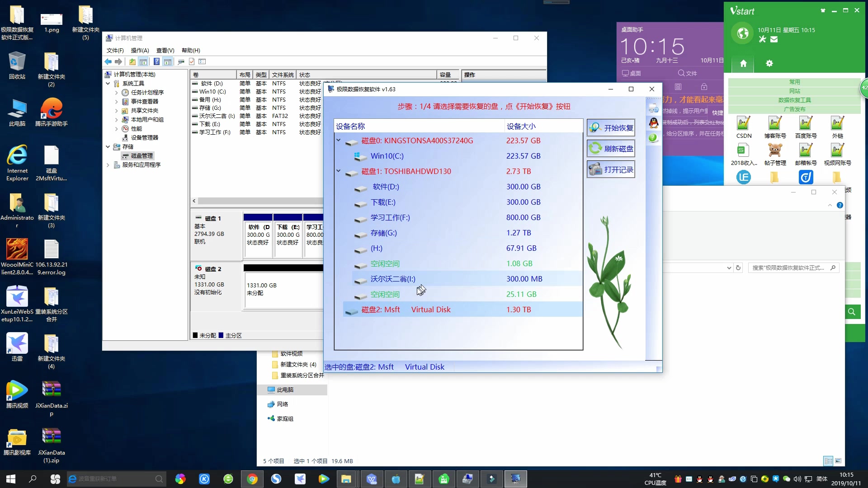Click the green help icon in recovery sidebar
868x488 pixels.
pyautogui.click(x=653, y=138)
